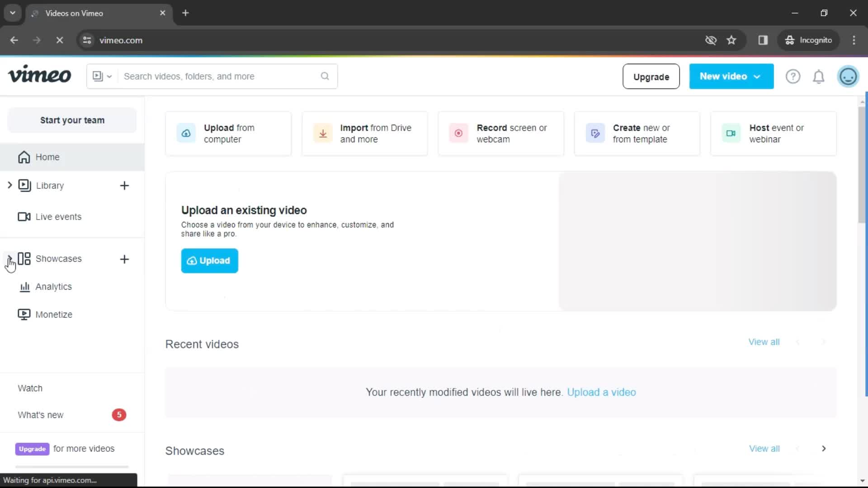Image resolution: width=868 pixels, height=488 pixels.
Task: Click the What's new menu item
Action: coord(41,415)
